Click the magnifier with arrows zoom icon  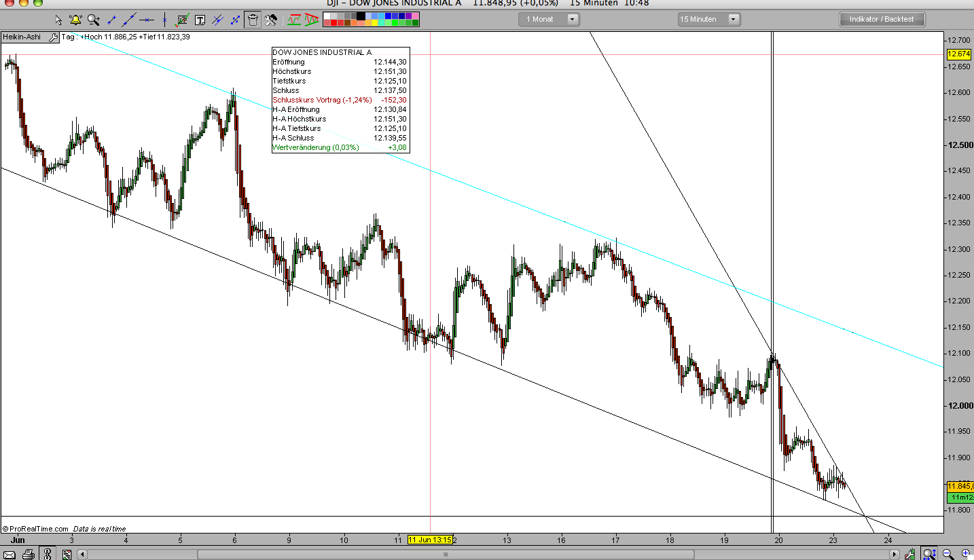pos(928,554)
